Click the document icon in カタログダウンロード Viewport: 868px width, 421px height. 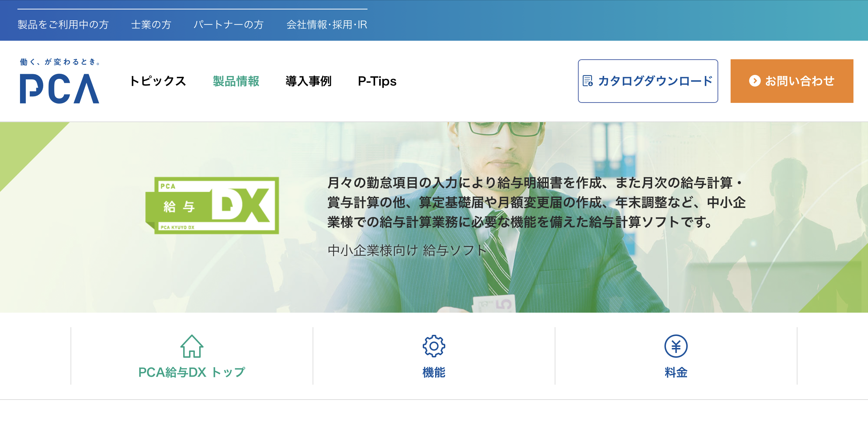point(588,81)
